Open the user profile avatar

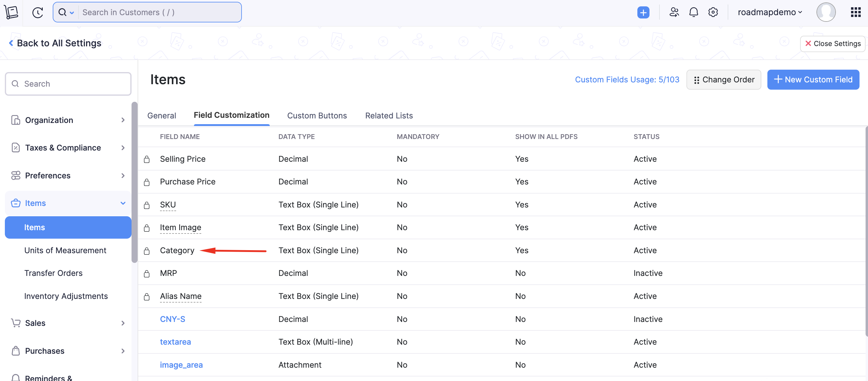[x=826, y=12]
